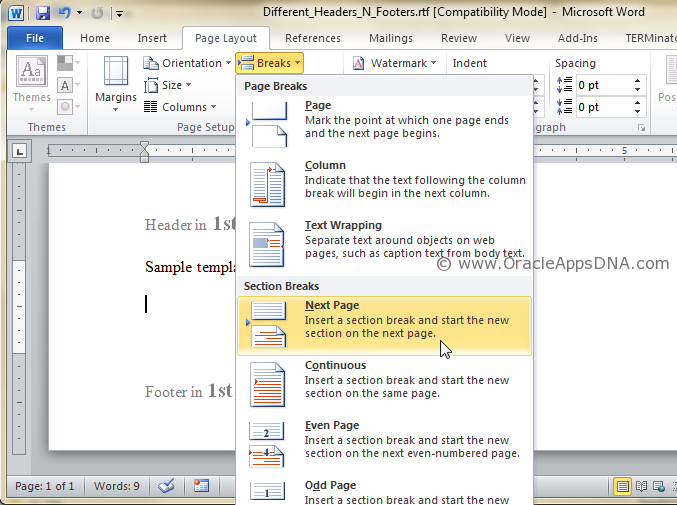Insert a Continuous section break
Viewport: 677px width, 505px height.
coord(384,386)
